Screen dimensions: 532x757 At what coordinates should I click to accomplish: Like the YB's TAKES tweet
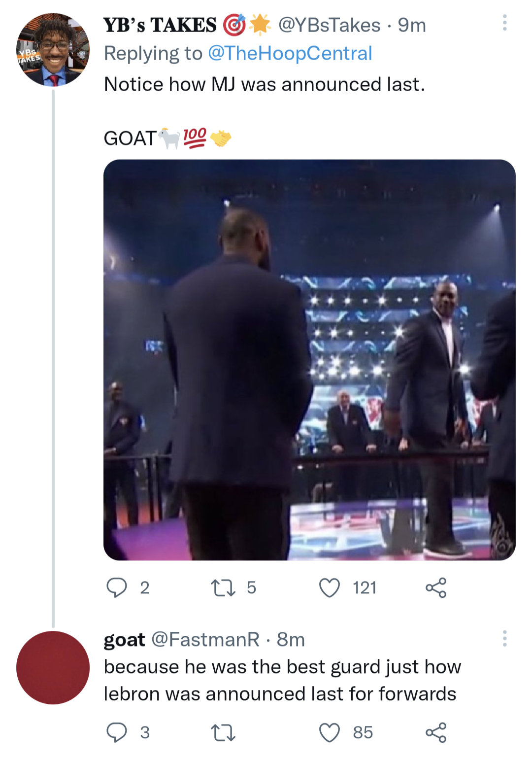[x=330, y=587]
